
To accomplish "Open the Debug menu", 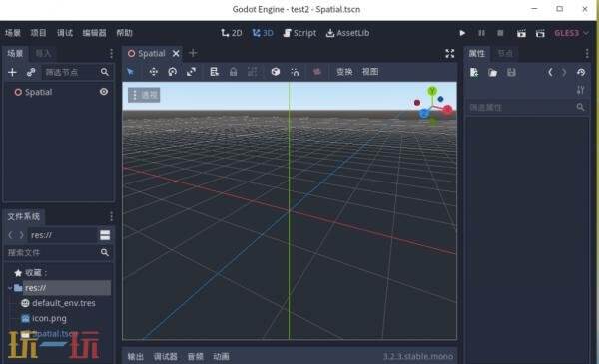I will pyautogui.click(x=65, y=33).
